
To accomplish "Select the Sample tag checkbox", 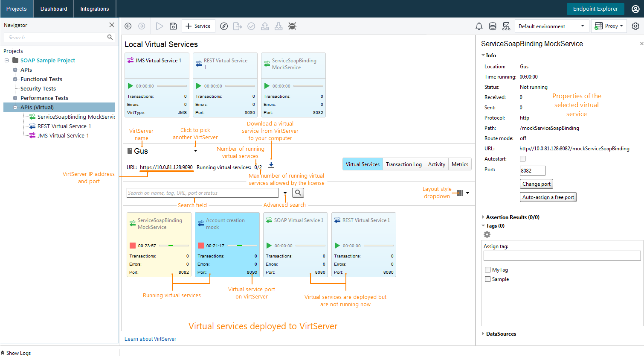I will point(487,279).
